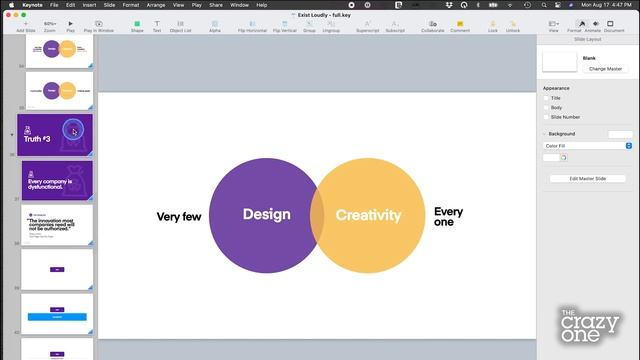Click the Blank master layout thumbnail
640x360 pixels.
pos(560,62)
